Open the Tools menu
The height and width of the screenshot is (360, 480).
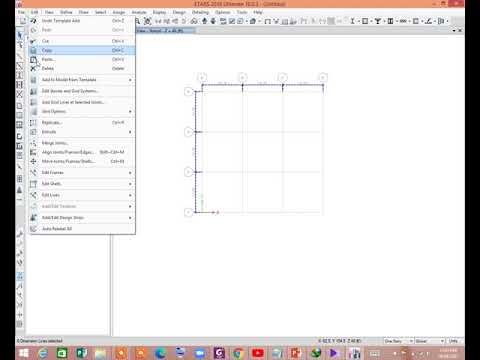pyautogui.click(x=242, y=12)
